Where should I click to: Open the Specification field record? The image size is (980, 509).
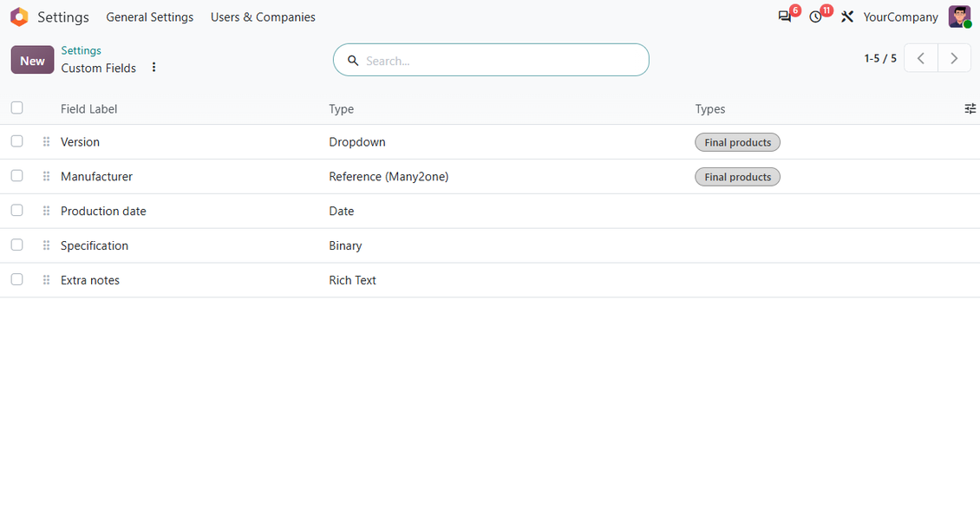(x=95, y=245)
